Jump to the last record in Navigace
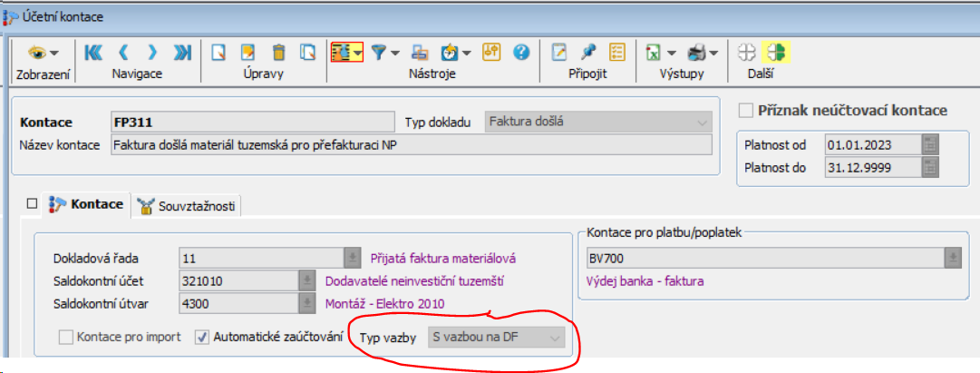 tap(182, 53)
